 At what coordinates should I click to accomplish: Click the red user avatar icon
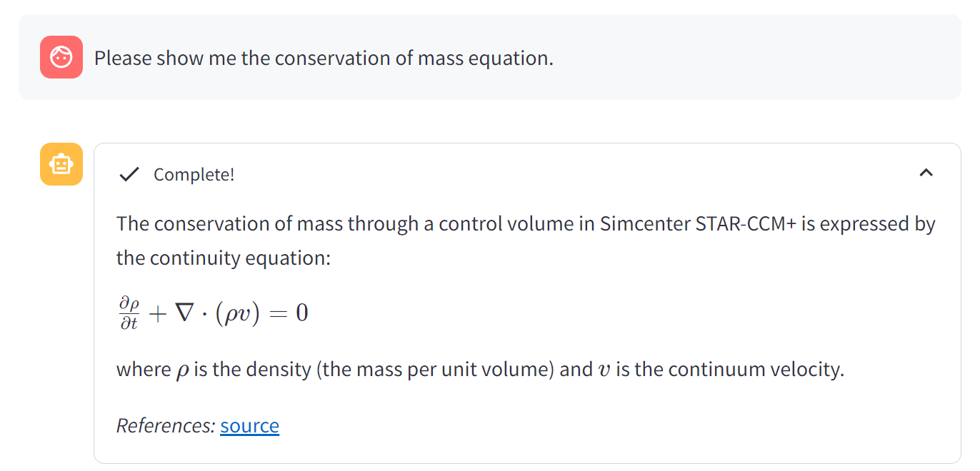tap(61, 57)
